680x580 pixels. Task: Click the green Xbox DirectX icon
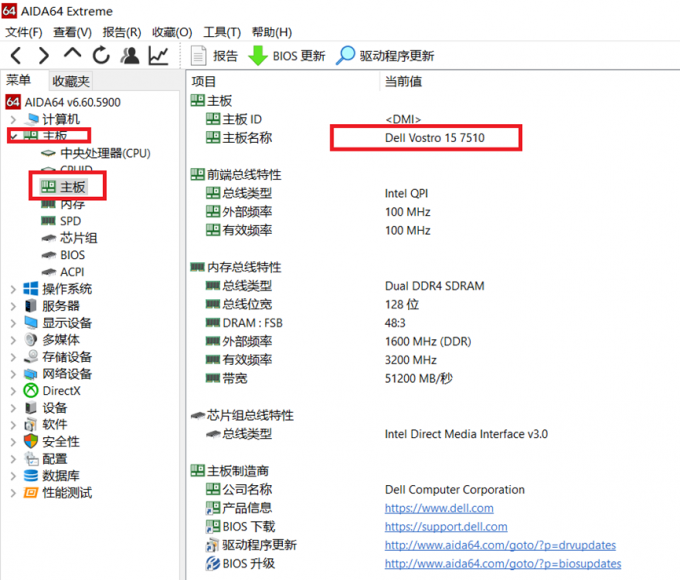click(31, 391)
